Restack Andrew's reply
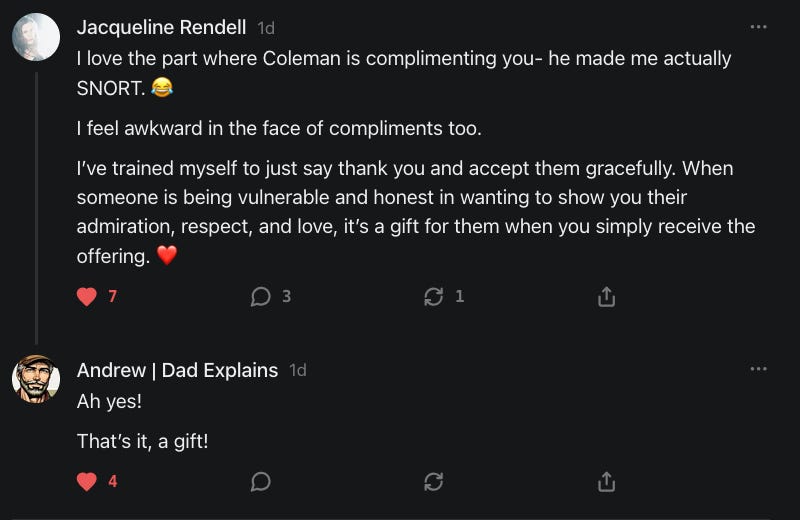 [x=434, y=482]
